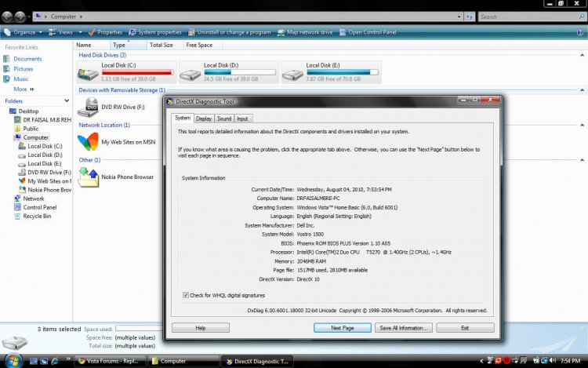Image resolution: width=588 pixels, height=368 pixels.
Task: Click the Windows Start orb
Action: pos(13,361)
